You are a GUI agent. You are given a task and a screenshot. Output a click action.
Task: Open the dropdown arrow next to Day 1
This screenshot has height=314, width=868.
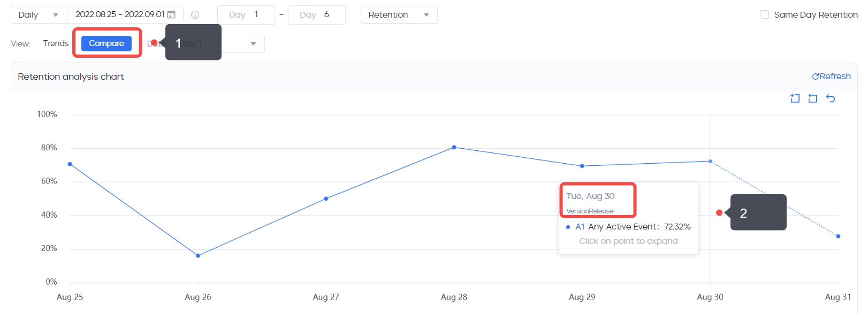[x=253, y=44]
